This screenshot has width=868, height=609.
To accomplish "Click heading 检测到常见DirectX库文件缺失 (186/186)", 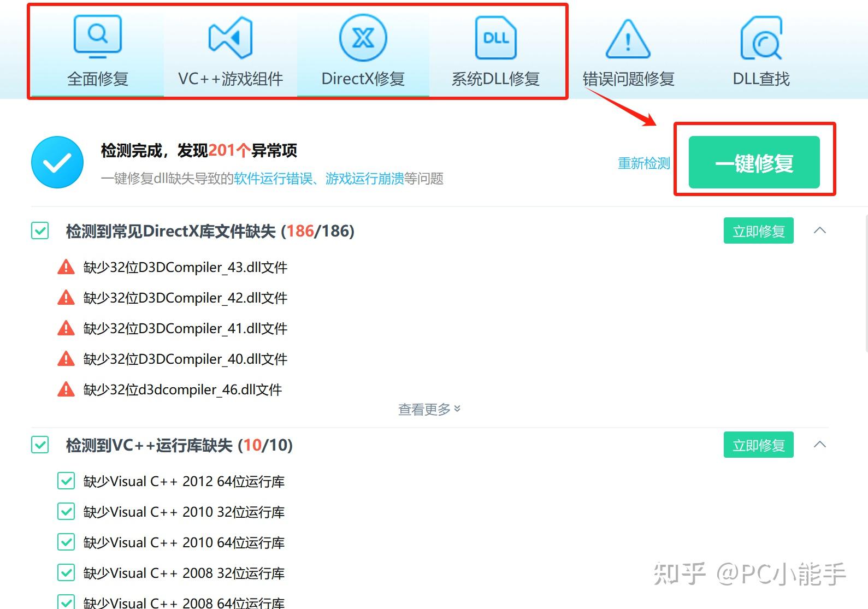I will [x=210, y=231].
